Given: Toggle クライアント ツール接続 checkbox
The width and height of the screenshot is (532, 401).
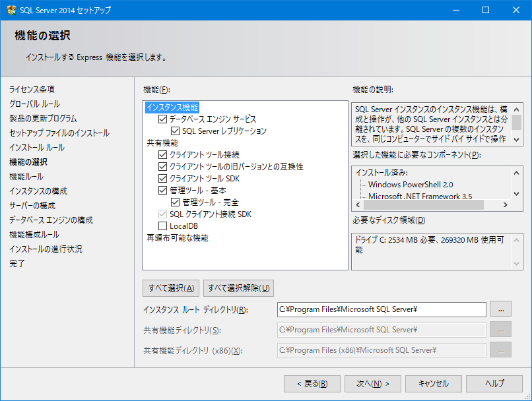Looking at the screenshot, I should click(162, 154).
